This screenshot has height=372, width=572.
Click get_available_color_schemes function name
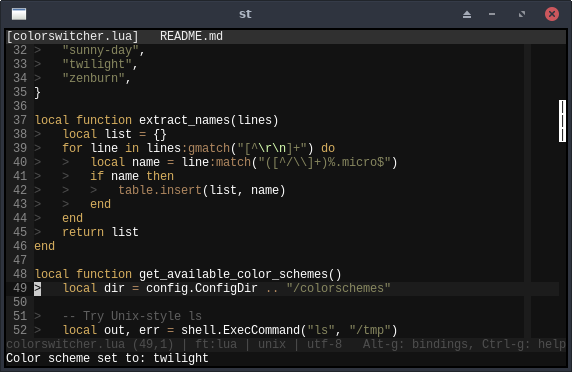(233, 274)
